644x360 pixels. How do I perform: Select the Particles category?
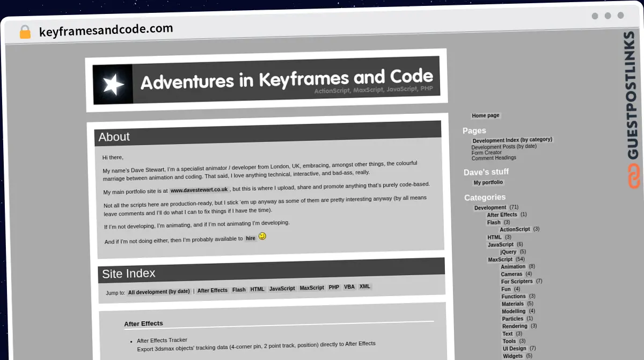pyautogui.click(x=513, y=319)
